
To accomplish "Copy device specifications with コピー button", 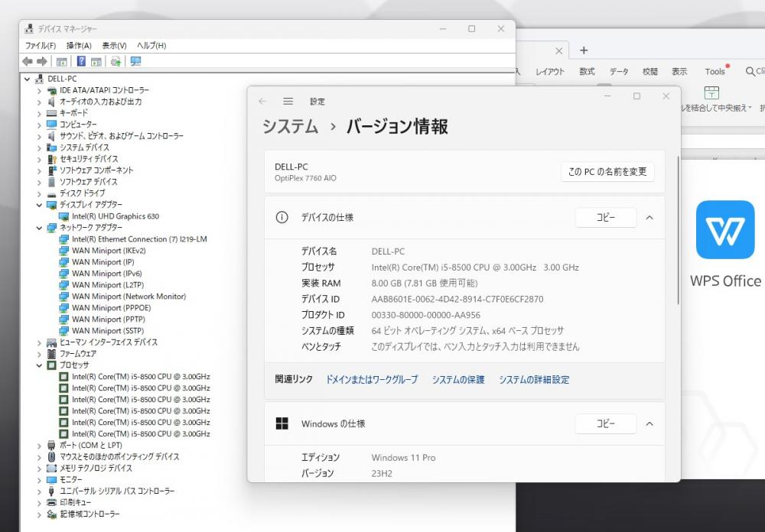I will pyautogui.click(x=606, y=218).
